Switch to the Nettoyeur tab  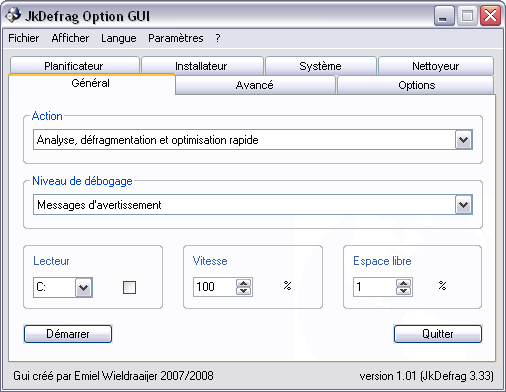[435, 66]
